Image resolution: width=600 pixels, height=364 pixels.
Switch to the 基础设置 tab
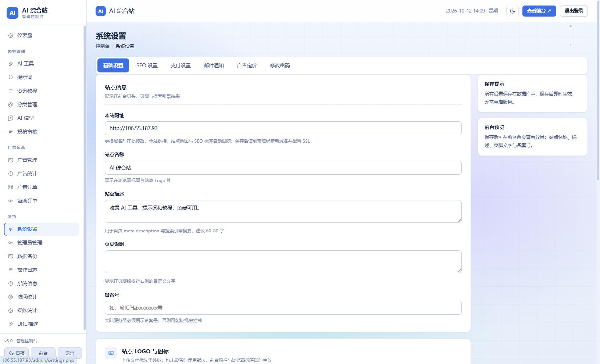pos(113,65)
